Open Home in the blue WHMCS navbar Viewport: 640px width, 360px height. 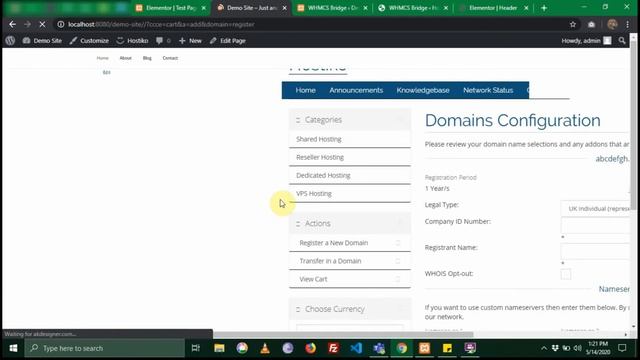(x=306, y=90)
